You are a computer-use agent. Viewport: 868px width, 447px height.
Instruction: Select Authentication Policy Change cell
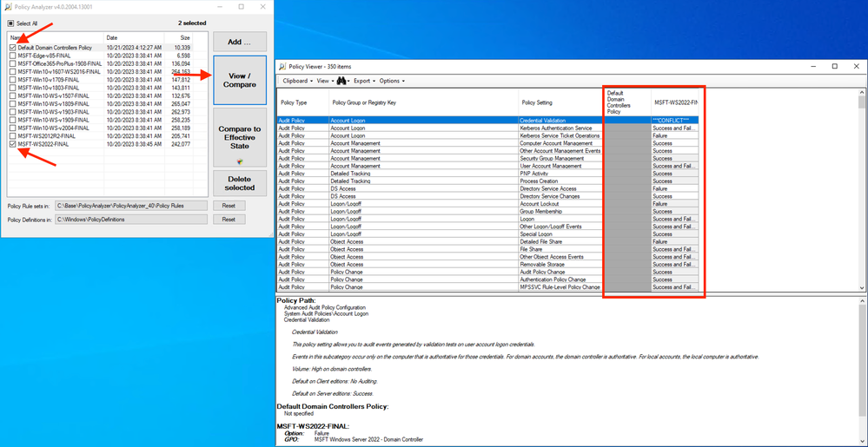click(561, 279)
